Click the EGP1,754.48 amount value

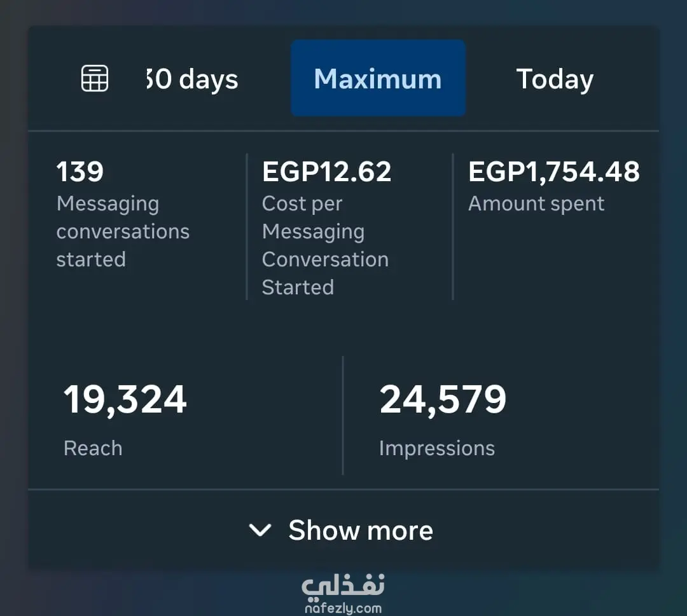pyautogui.click(x=554, y=172)
